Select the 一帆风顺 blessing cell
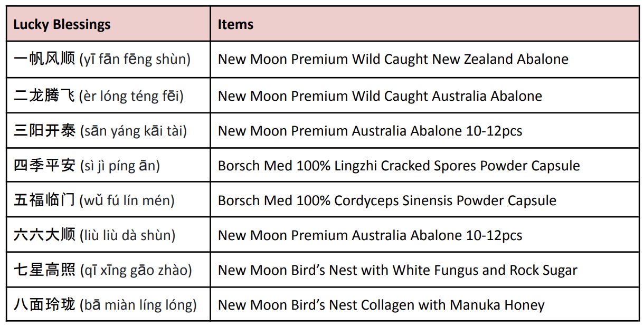 108,60
